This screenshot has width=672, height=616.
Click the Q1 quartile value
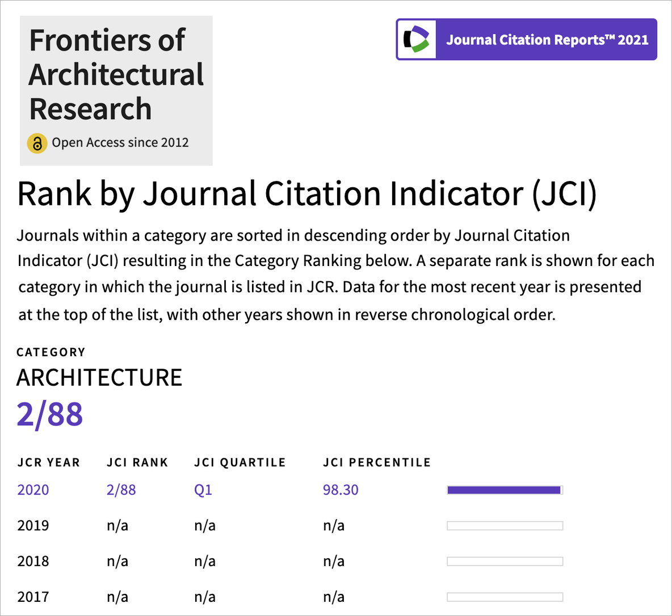(x=203, y=490)
